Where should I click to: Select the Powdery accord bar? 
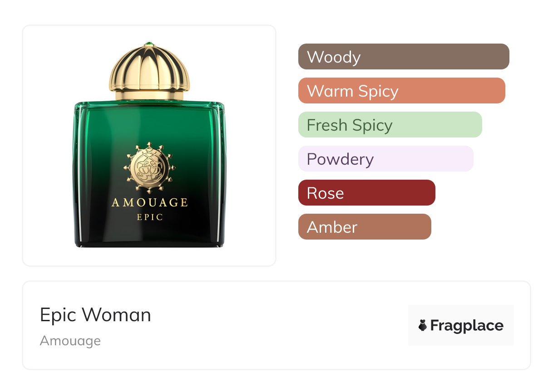(x=386, y=159)
